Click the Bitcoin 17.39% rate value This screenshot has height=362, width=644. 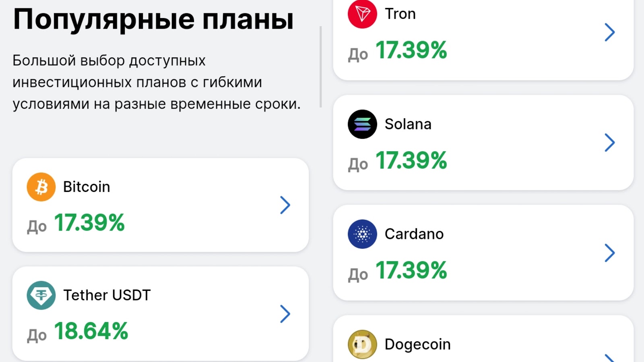(x=89, y=223)
